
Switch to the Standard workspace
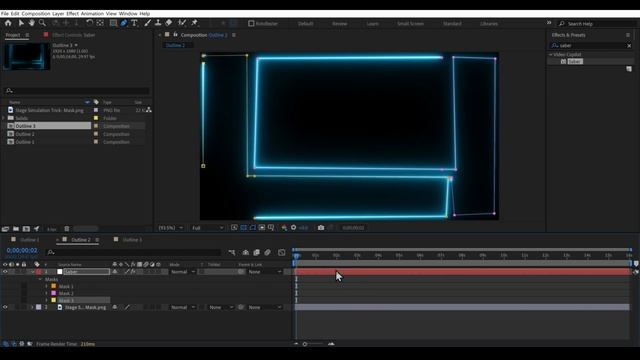(x=452, y=24)
